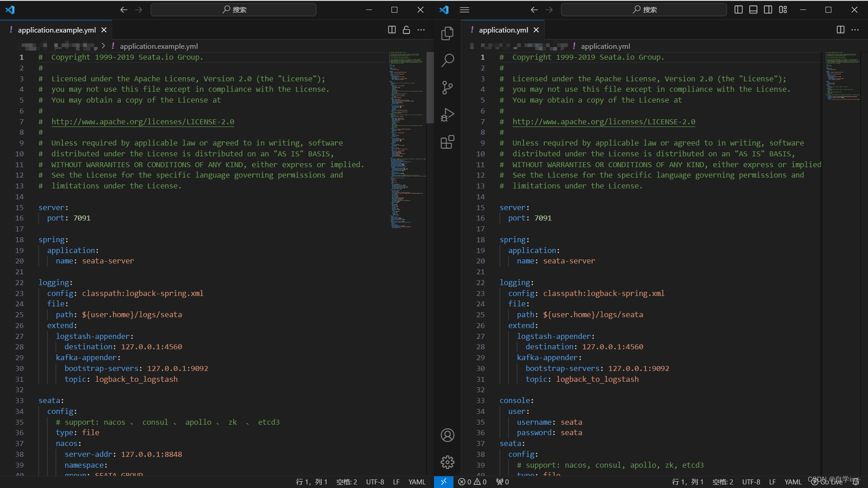
Task: Select the application.yml tab
Action: [x=503, y=30]
